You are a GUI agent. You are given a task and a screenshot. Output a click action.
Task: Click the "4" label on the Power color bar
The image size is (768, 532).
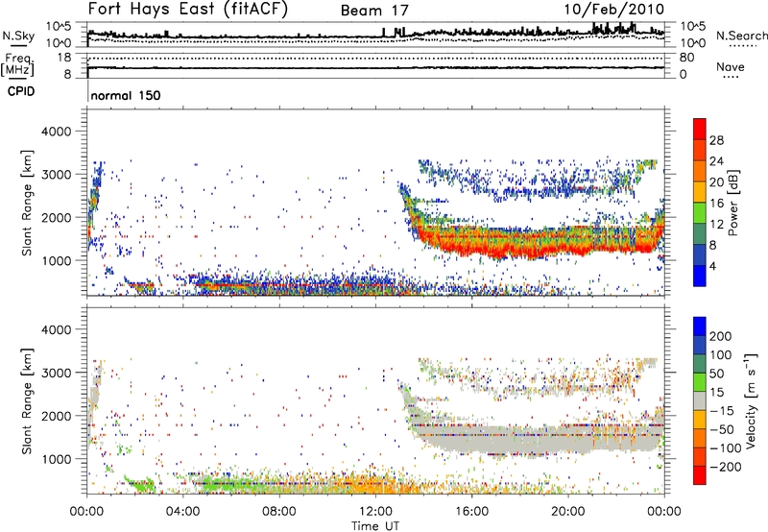(712, 267)
